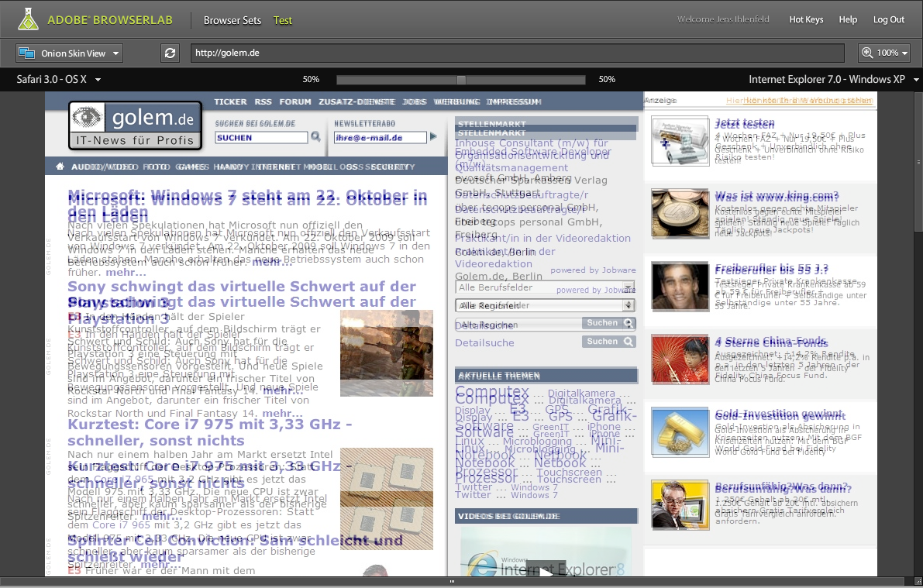The height and width of the screenshot is (588, 923).
Task: Click the powered by Jobware link
Action: [x=593, y=270]
